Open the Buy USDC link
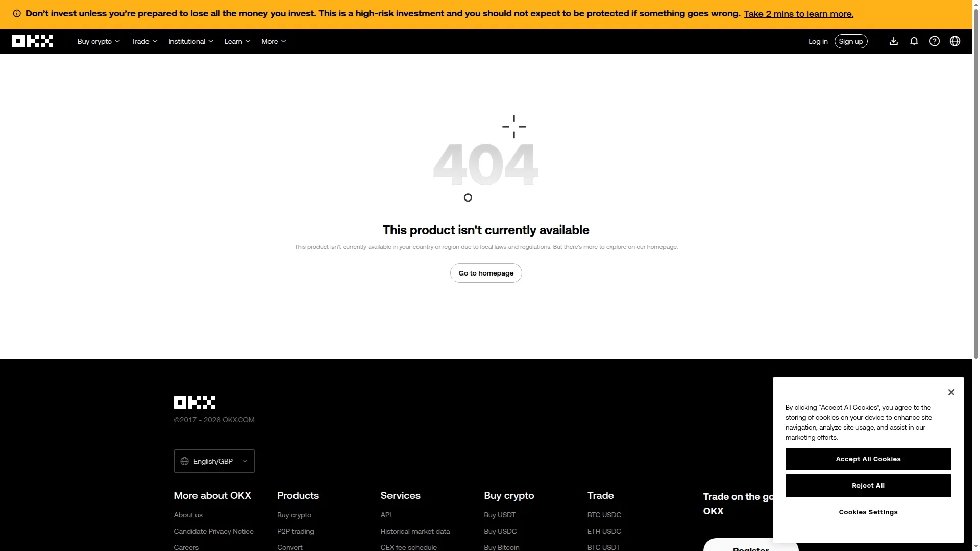 [x=500, y=532]
